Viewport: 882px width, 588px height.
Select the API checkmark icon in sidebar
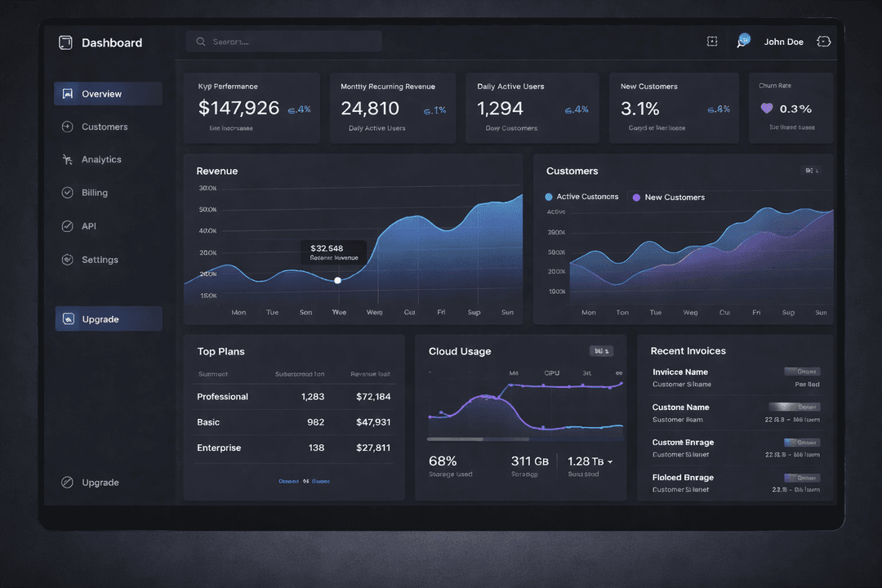68,225
